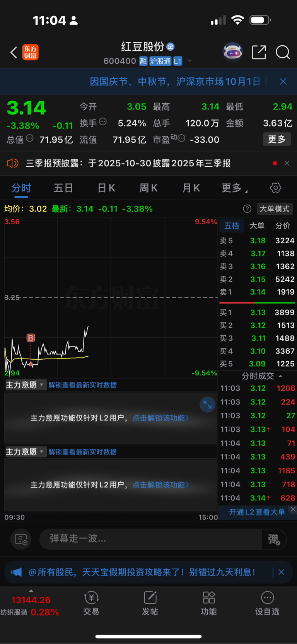
Task: Tap the info icon next to 市盈动
Action: (x=181, y=138)
